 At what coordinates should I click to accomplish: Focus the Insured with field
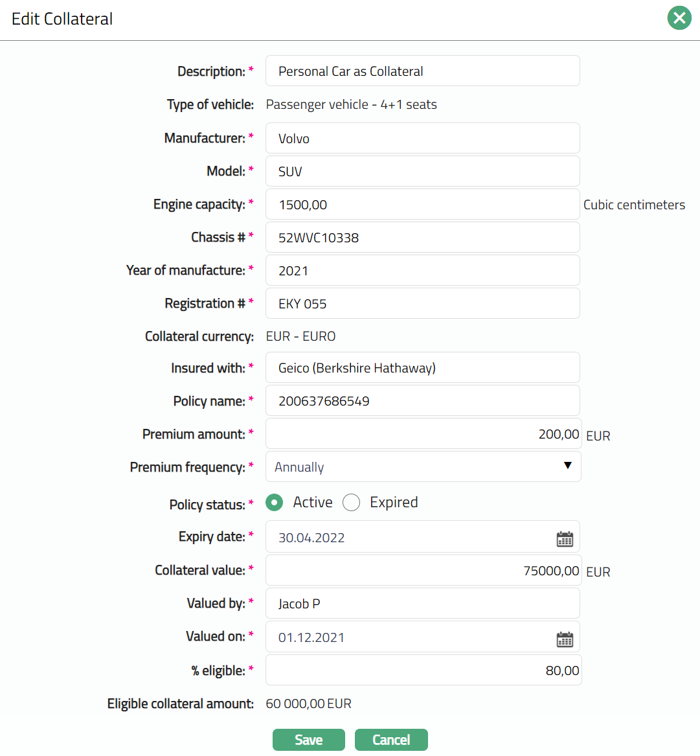coord(422,368)
